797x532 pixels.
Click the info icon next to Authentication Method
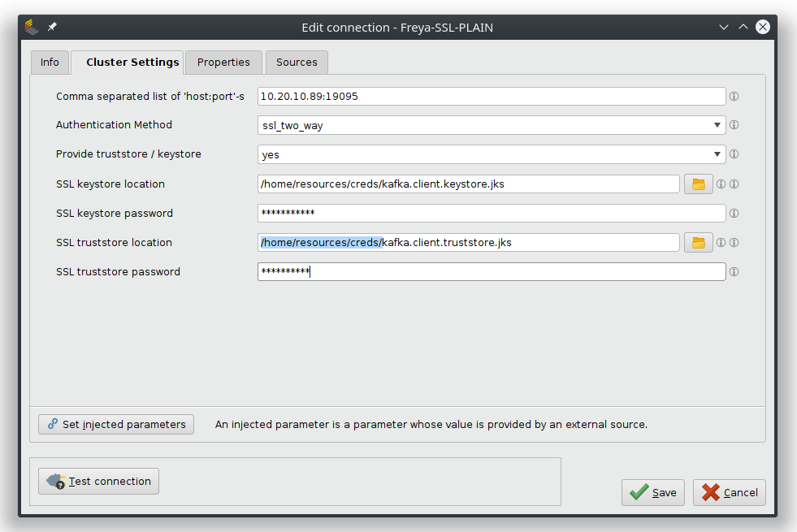pyautogui.click(x=734, y=125)
